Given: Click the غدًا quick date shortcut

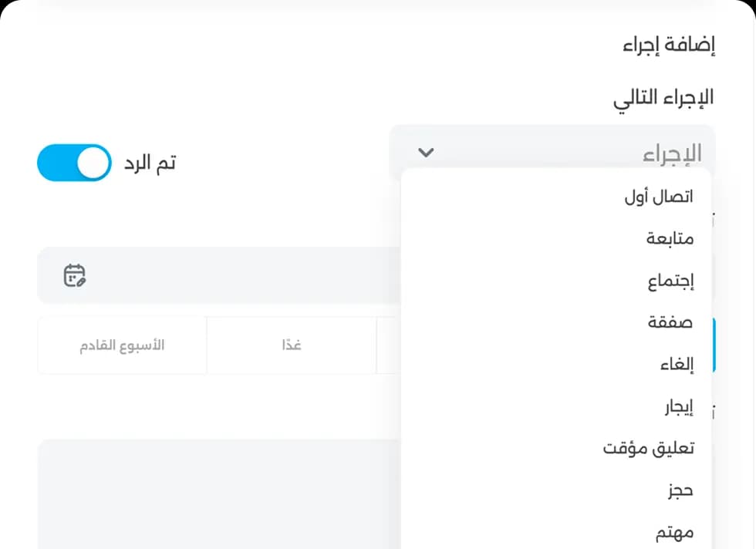Looking at the screenshot, I should click(x=291, y=345).
